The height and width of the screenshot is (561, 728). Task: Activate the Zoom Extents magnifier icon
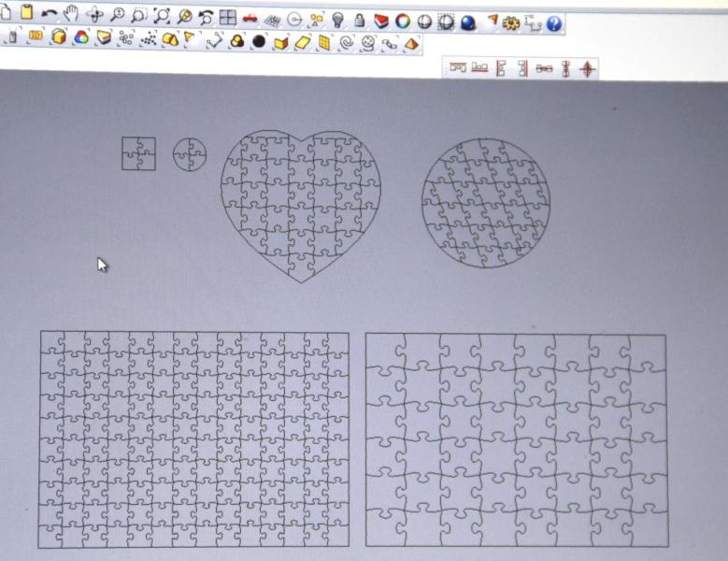(162, 16)
